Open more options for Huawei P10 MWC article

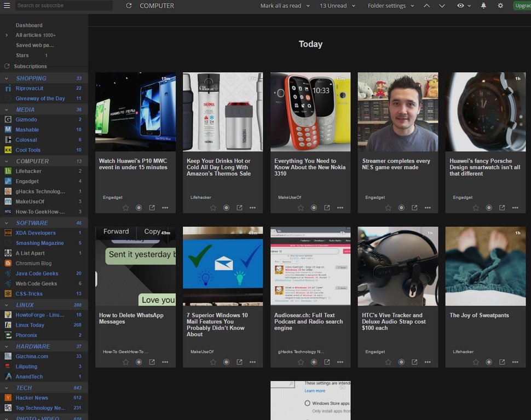pos(165,208)
